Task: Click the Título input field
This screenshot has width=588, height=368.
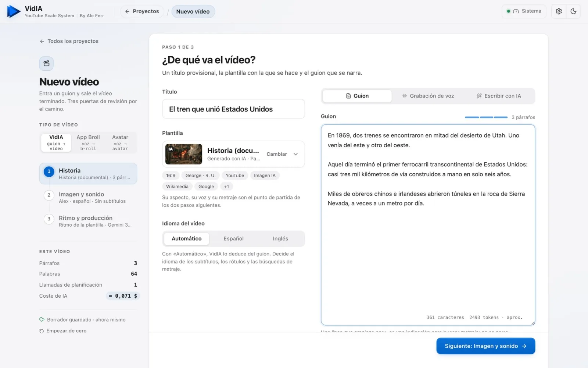Action: pyautogui.click(x=233, y=109)
